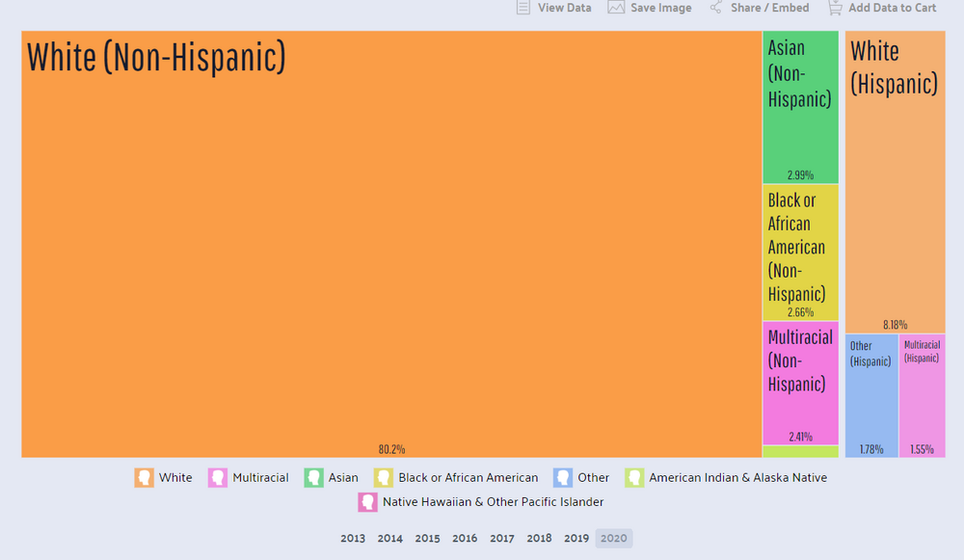964x560 pixels.
Task: Click the White legend person icon
Action: click(144, 477)
